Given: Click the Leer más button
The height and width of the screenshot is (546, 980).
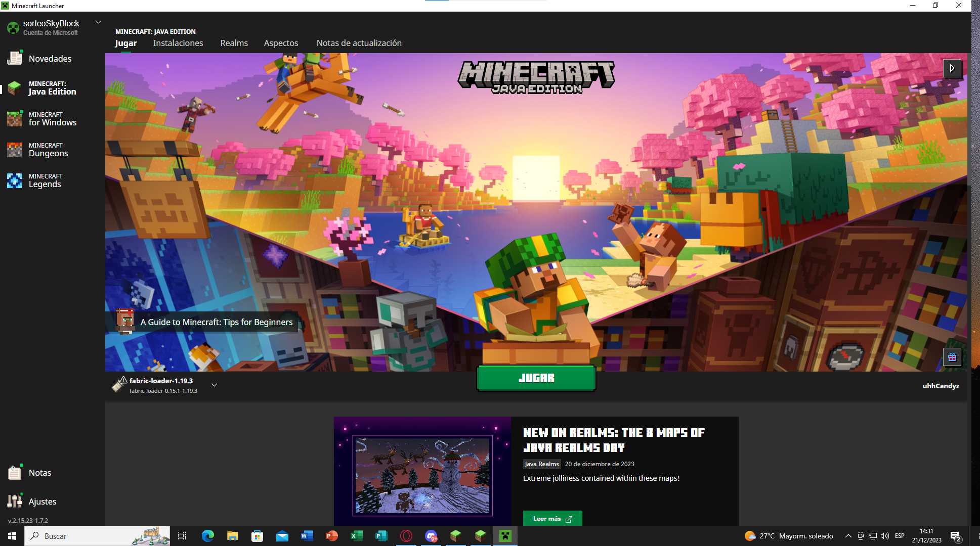Looking at the screenshot, I should point(552,519).
